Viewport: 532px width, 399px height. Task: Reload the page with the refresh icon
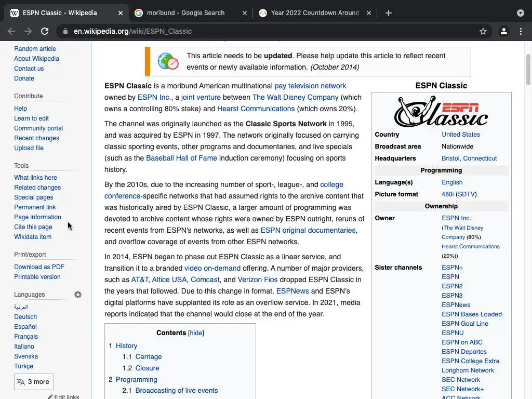click(45, 31)
